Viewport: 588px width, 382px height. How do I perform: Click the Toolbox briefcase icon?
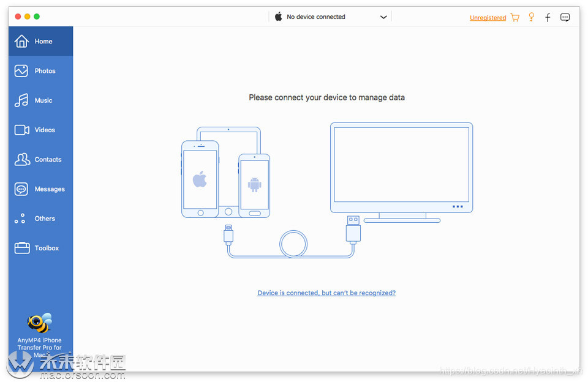tap(22, 248)
